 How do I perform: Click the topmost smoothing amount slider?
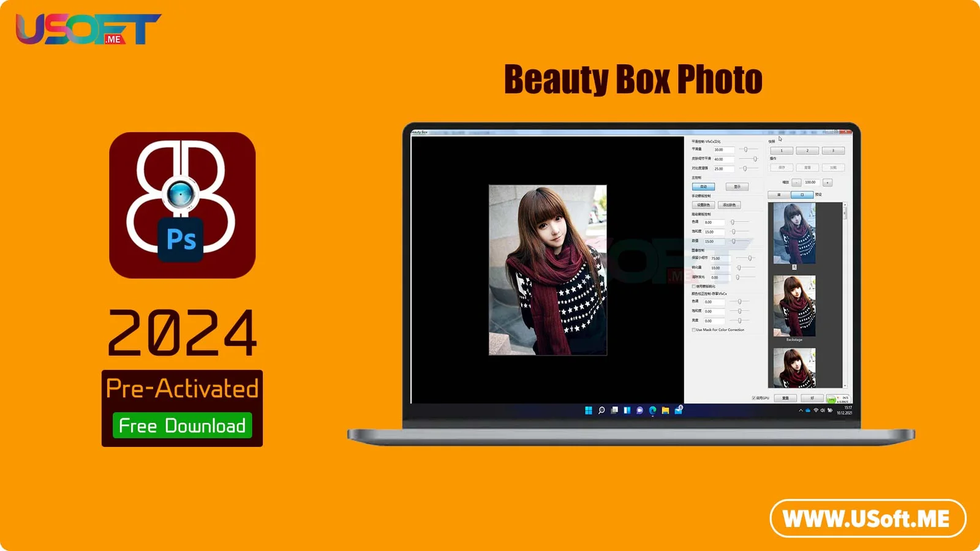745,149
